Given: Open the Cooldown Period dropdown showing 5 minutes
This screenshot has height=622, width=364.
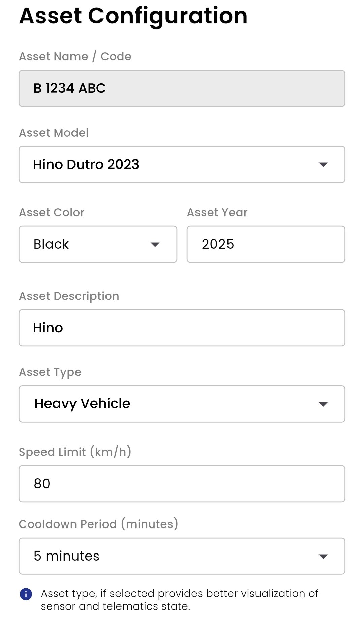Looking at the screenshot, I should (182, 556).
